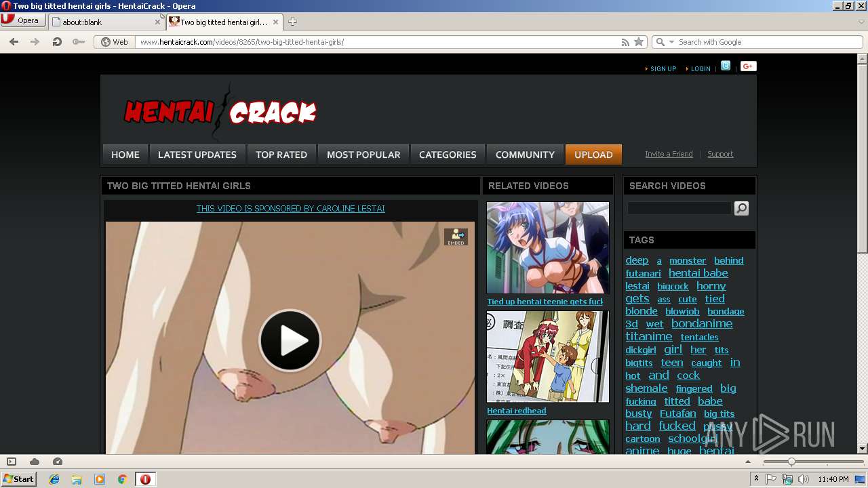Bookmark the page with the star icon
The width and height of the screenshot is (868, 488).
click(x=639, y=42)
